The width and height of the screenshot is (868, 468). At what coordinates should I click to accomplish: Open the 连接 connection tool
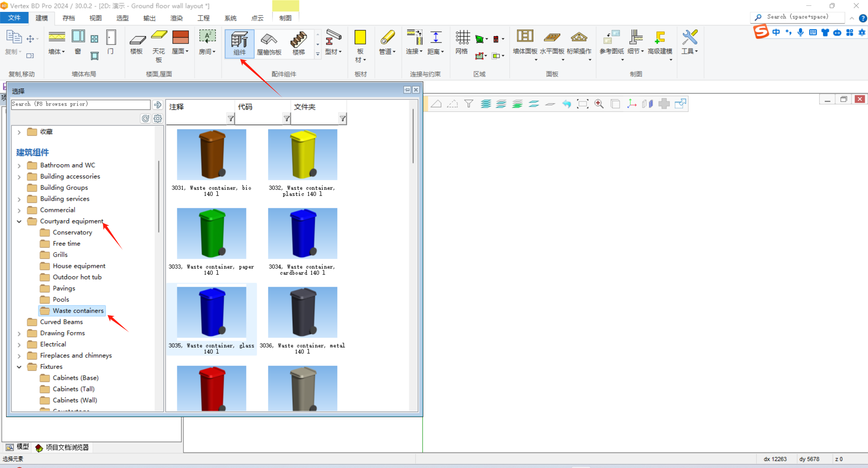coord(414,43)
